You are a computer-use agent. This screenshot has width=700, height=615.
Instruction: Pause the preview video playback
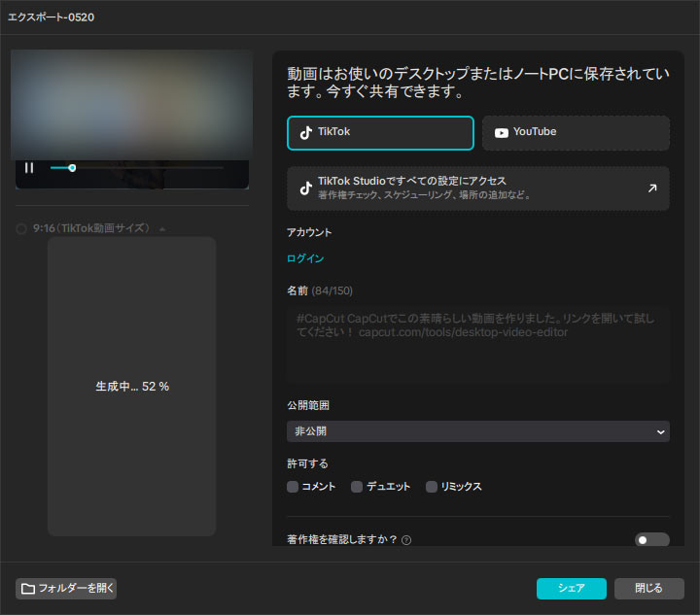click(x=29, y=168)
